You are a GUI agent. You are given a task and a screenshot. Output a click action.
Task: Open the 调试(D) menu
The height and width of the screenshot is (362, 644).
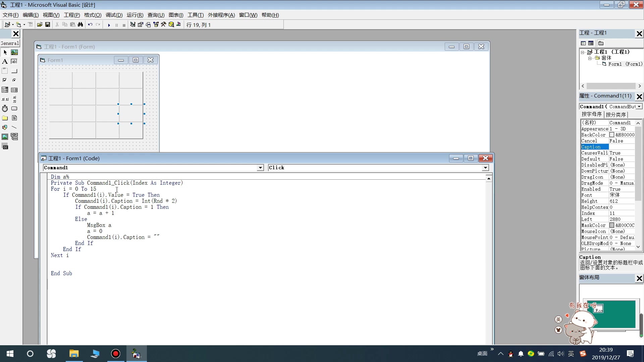[x=114, y=15]
